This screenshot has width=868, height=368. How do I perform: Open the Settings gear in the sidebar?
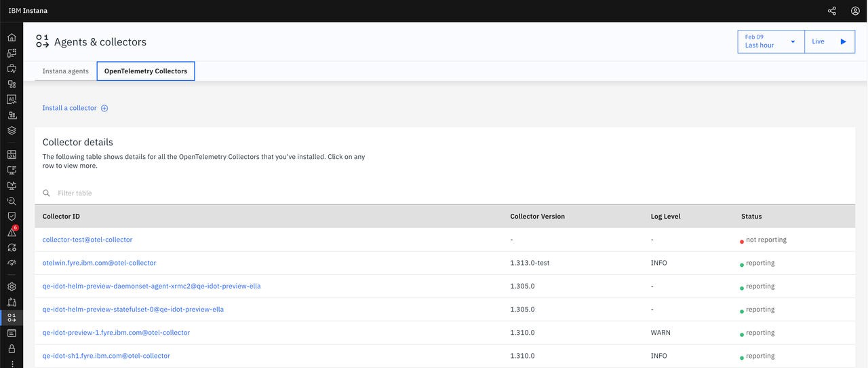tap(12, 287)
